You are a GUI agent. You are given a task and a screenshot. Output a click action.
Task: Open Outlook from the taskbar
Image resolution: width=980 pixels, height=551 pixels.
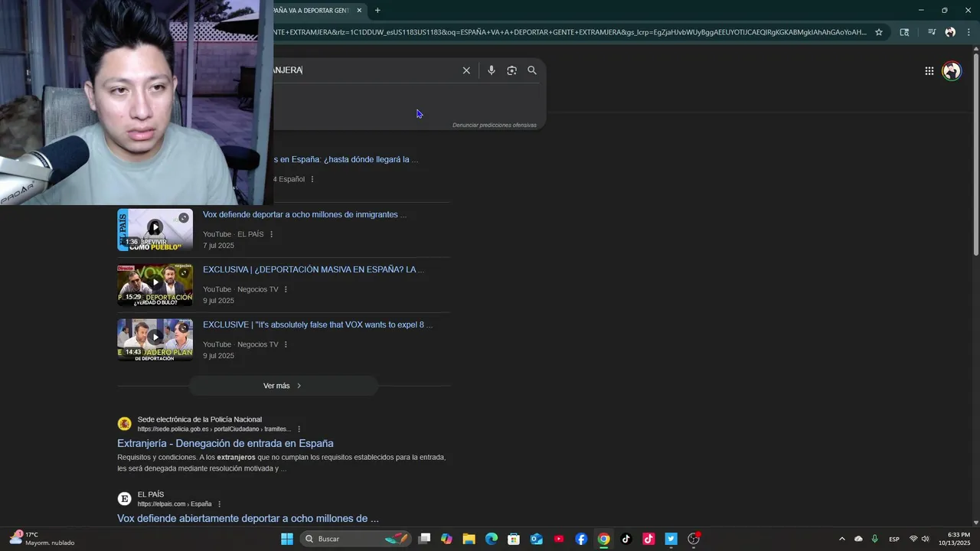(x=537, y=539)
